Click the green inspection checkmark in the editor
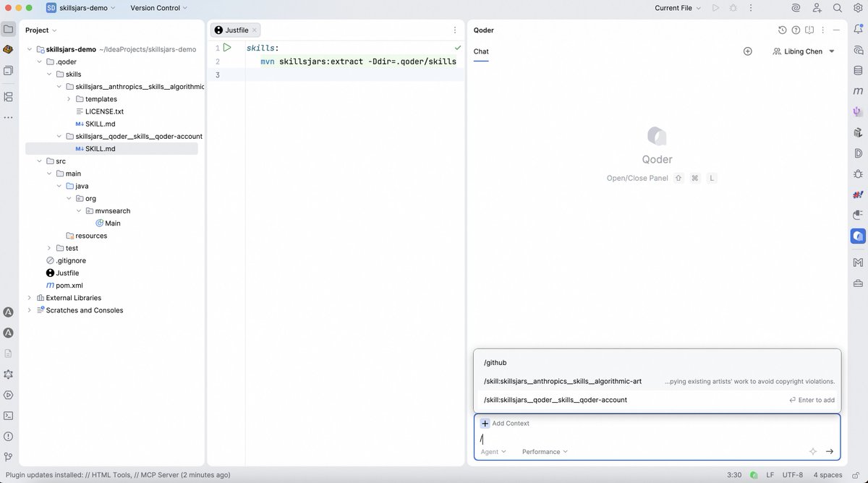This screenshot has height=483, width=868. (457, 48)
